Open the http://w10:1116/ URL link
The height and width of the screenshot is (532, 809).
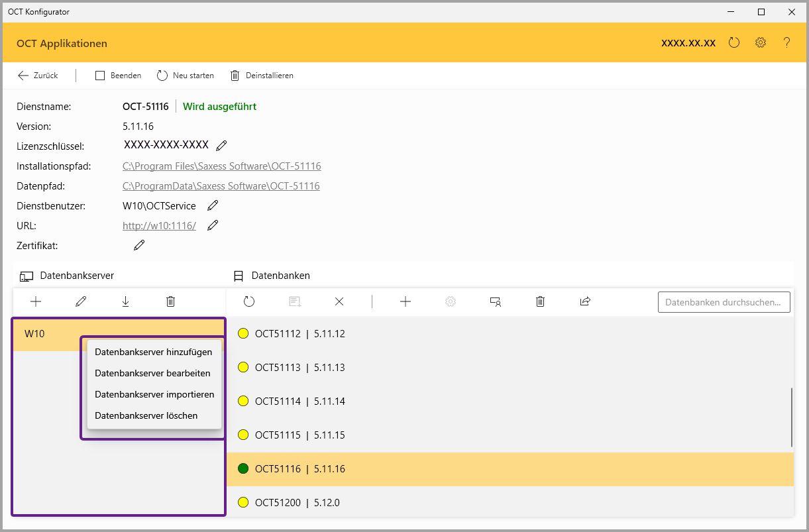pyautogui.click(x=159, y=226)
